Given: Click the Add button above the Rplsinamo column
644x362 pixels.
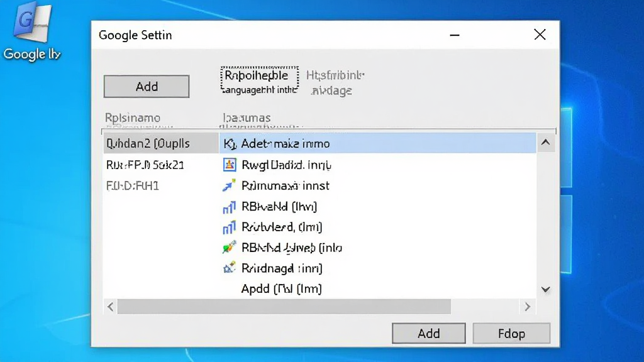Looking at the screenshot, I should click(x=147, y=86).
